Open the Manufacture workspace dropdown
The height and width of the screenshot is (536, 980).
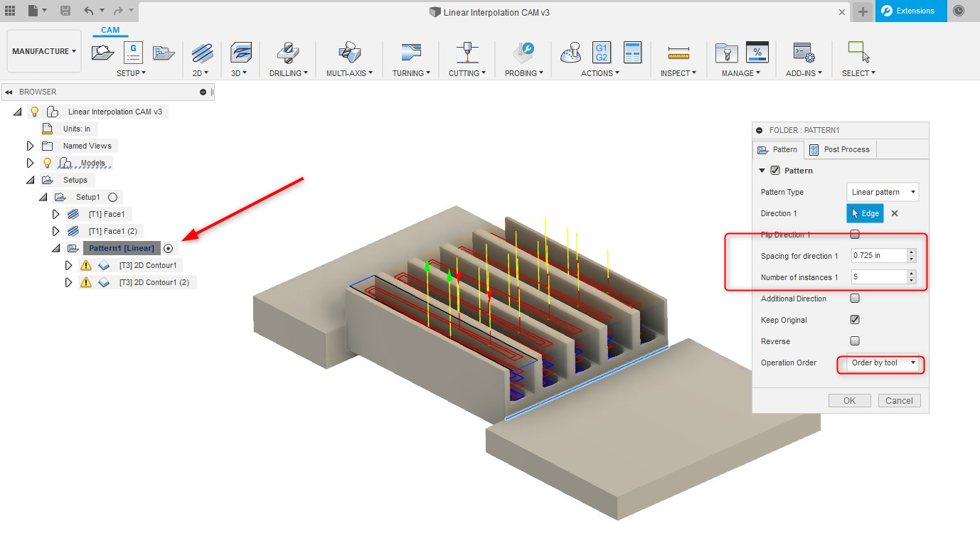point(44,51)
